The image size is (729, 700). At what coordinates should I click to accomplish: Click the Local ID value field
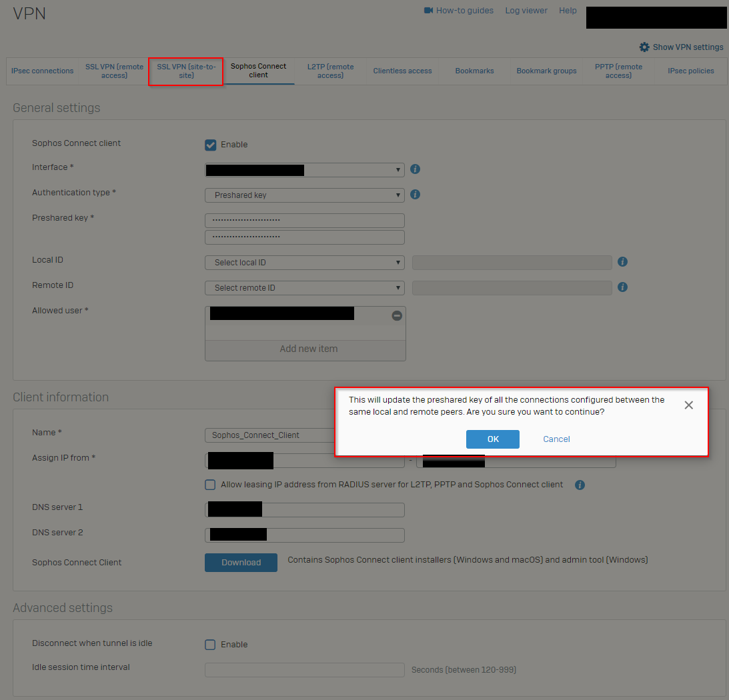512,263
